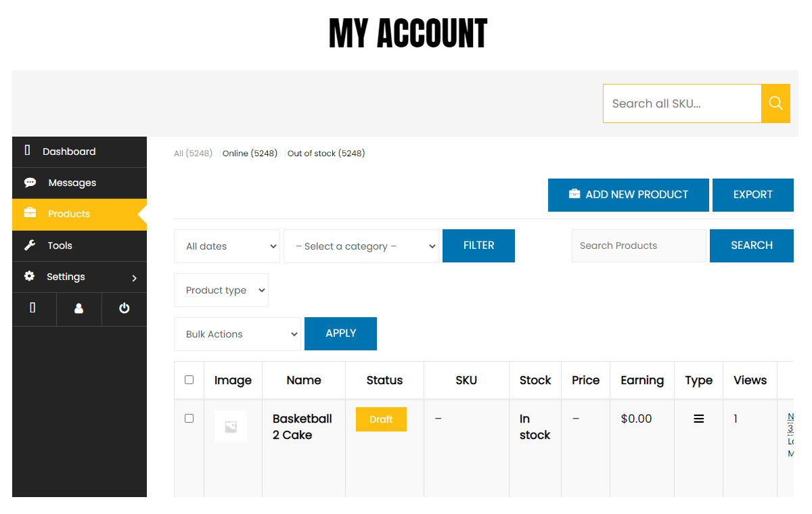Open Dashboard in the sidebar
This screenshot has height=514, width=812.
point(79,151)
